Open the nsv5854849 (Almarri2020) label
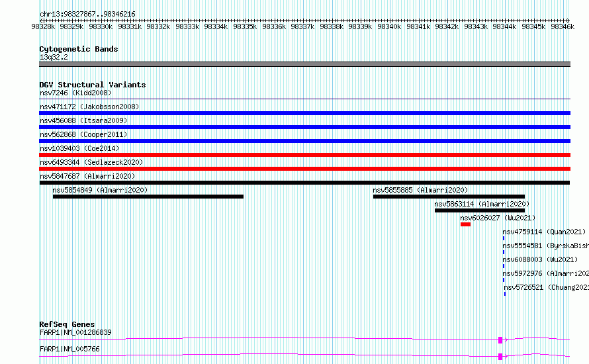The image size is (589, 364). click(100, 190)
